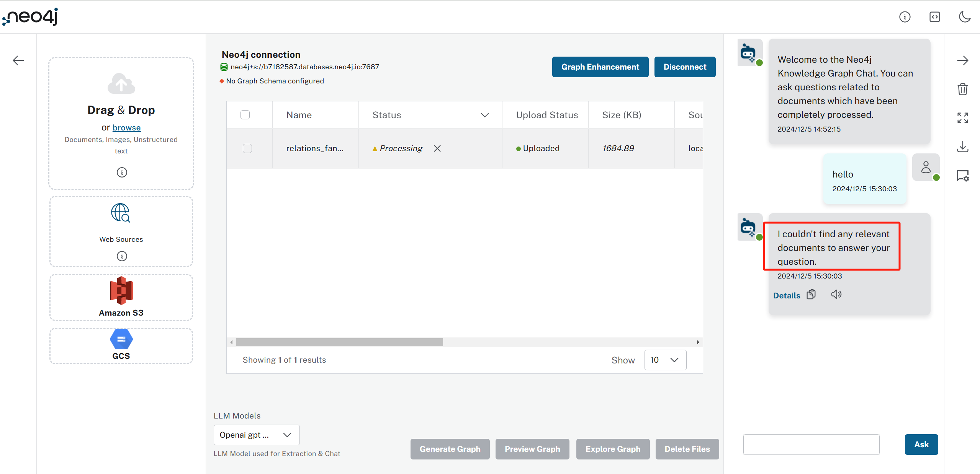Open chat mode settings icon
Viewport: 980px width, 474px height.
(x=962, y=176)
